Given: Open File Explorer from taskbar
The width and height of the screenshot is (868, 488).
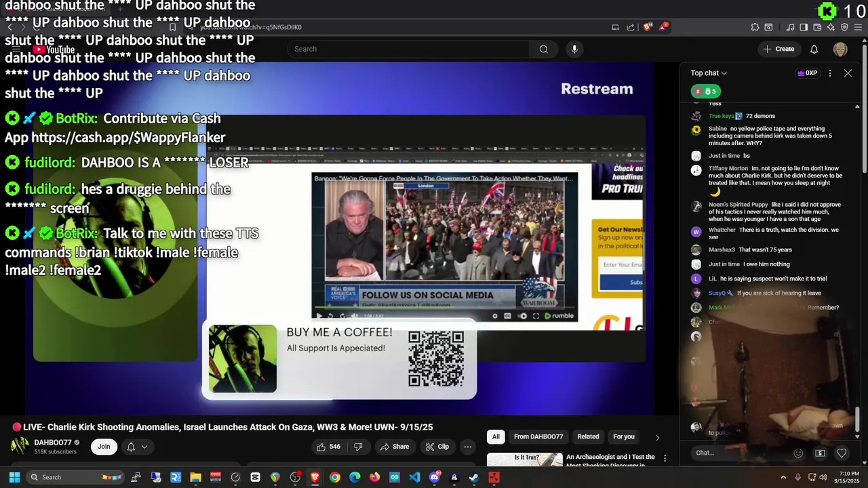Looking at the screenshot, I should [x=195, y=477].
